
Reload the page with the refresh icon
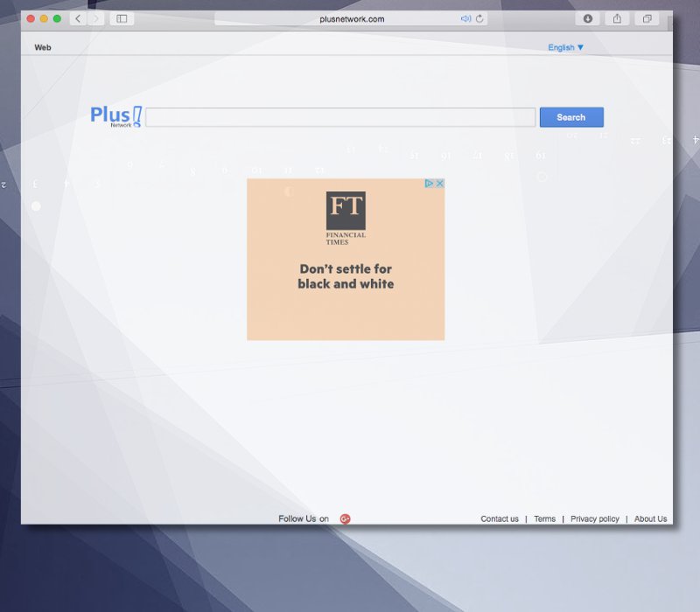pos(479,18)
